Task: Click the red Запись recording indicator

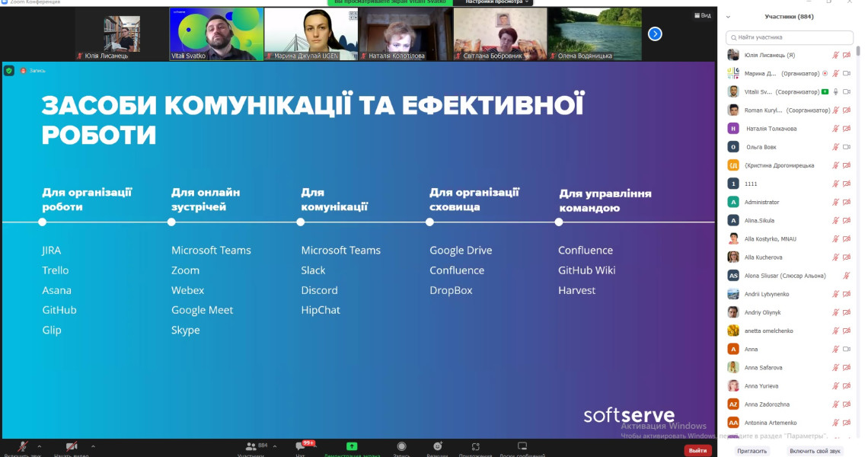Action: tap(33, 70)
